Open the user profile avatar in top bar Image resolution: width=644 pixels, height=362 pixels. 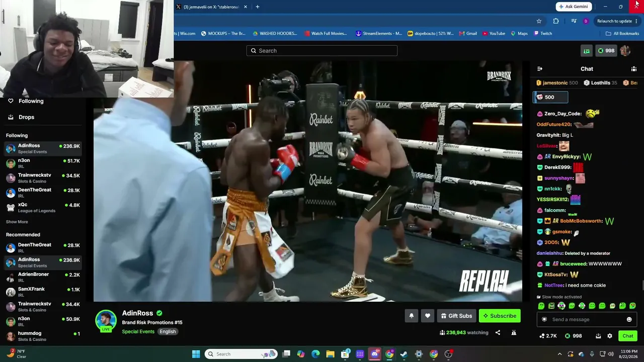pyautogui.click(x=625, y=51)
